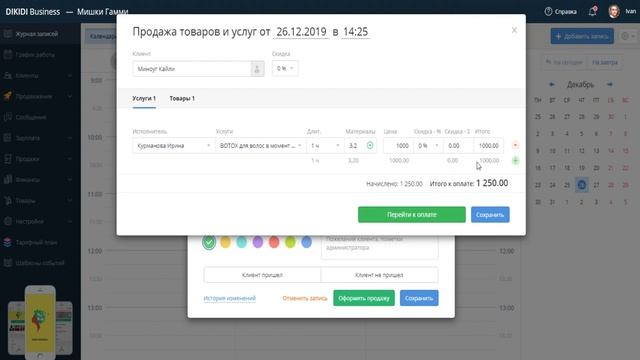
Task: Open the На завтра view tab
Action: coord(604,62)
